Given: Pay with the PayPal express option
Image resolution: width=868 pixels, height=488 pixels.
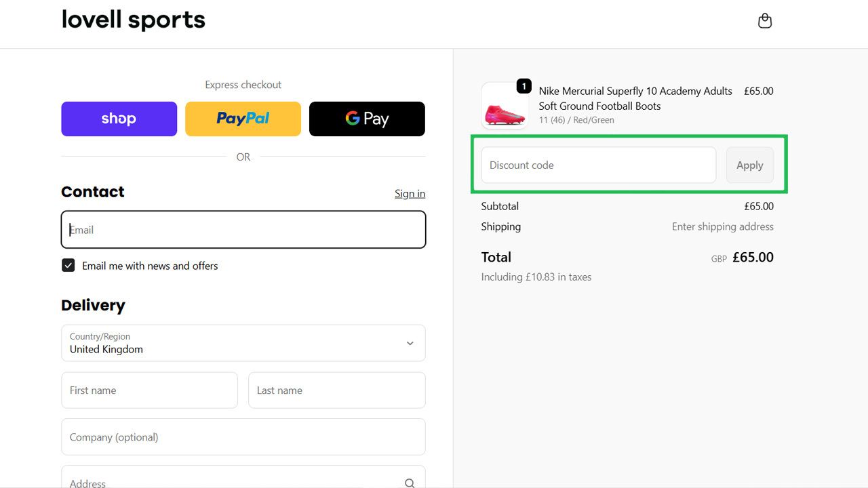Looking at the screenshot, I should pyautogui.click(x=243, y=119).
